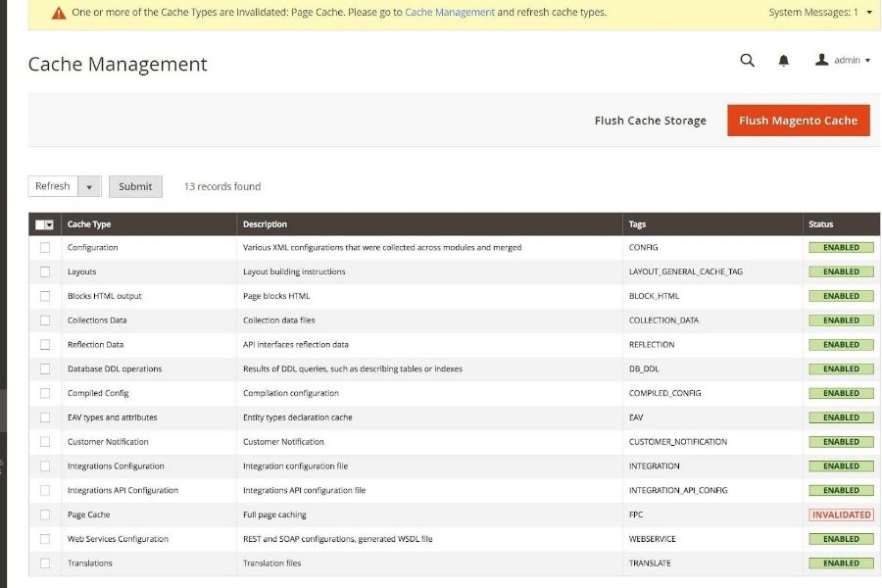Click the admin user avatar icon
This screenshot has width=882, height=588.
pyautogui.click(x=822, y=60)
